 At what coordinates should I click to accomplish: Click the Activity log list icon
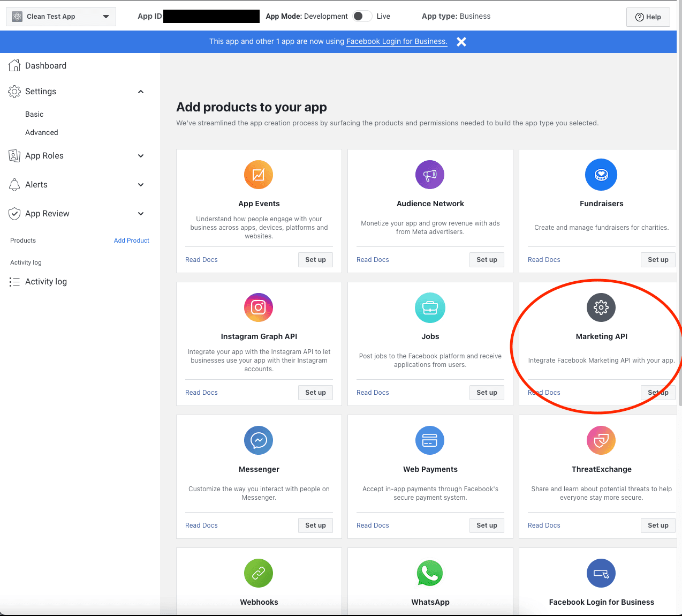[x=14, y=282]
